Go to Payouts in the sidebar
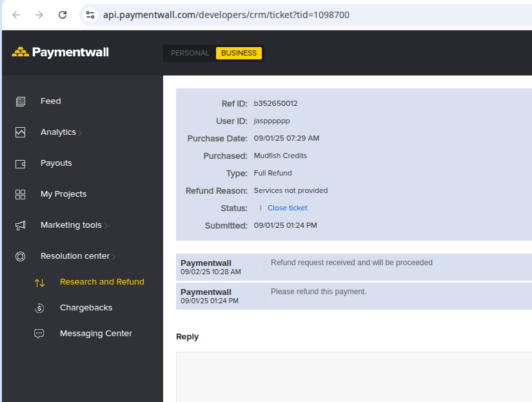This screenshot has width=532, height=402. point(56,163)
